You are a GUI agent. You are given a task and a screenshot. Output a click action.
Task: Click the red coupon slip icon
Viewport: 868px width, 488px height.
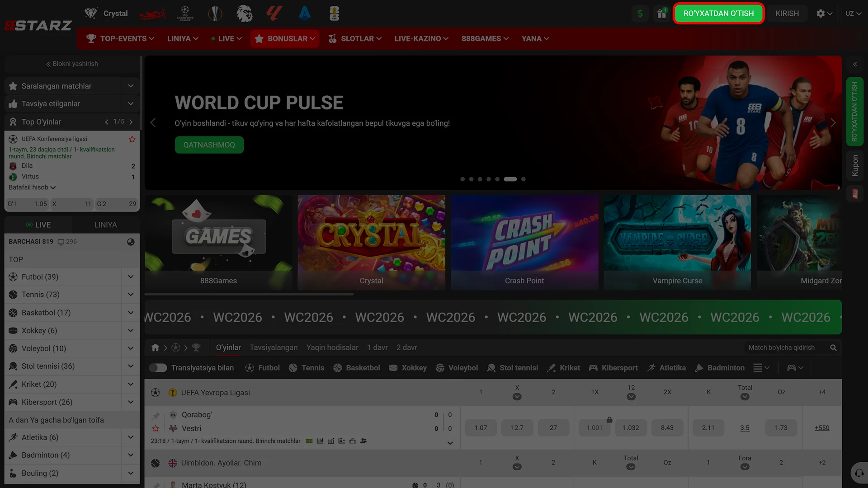(855, 194)
